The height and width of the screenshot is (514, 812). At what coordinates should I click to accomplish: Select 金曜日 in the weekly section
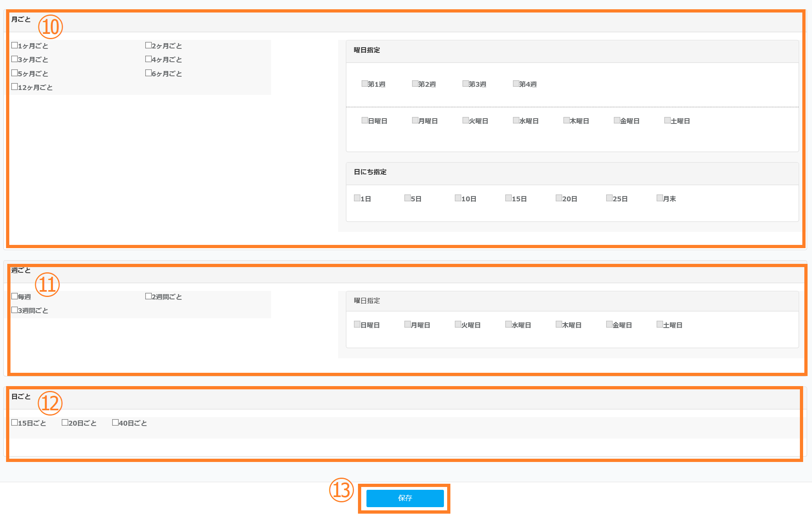point(609,324)
